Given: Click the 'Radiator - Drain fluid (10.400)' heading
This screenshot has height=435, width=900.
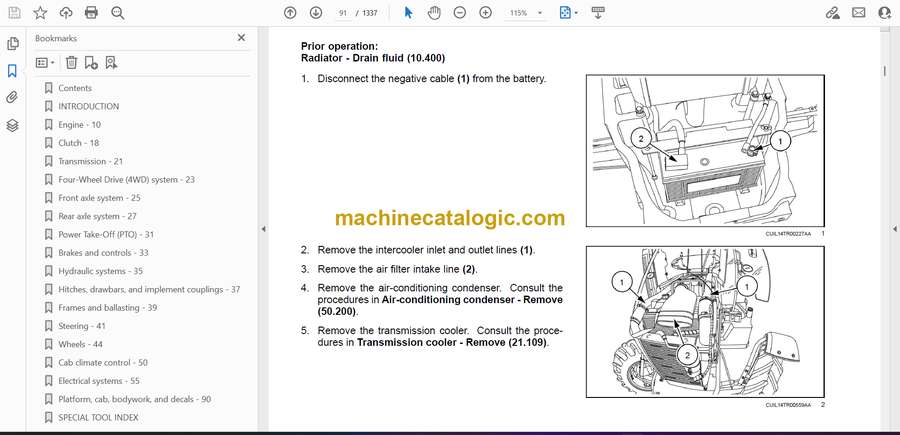Looking at the screenshot, I should pyautogui.click(x=373, y=58).
